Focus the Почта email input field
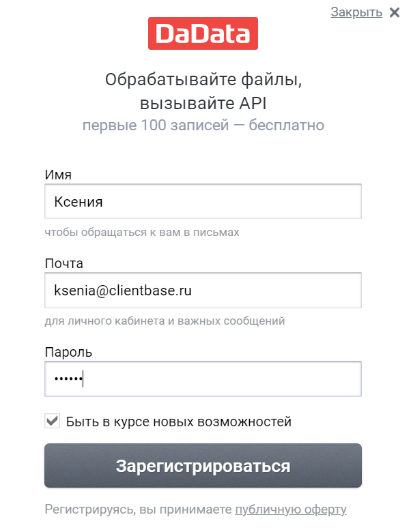The height and width of the screenshot is (532, 411). [203, 291]
